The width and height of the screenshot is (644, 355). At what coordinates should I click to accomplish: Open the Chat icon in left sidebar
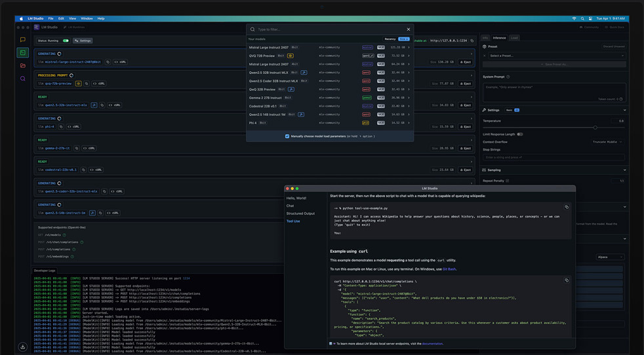coord(23,40)
